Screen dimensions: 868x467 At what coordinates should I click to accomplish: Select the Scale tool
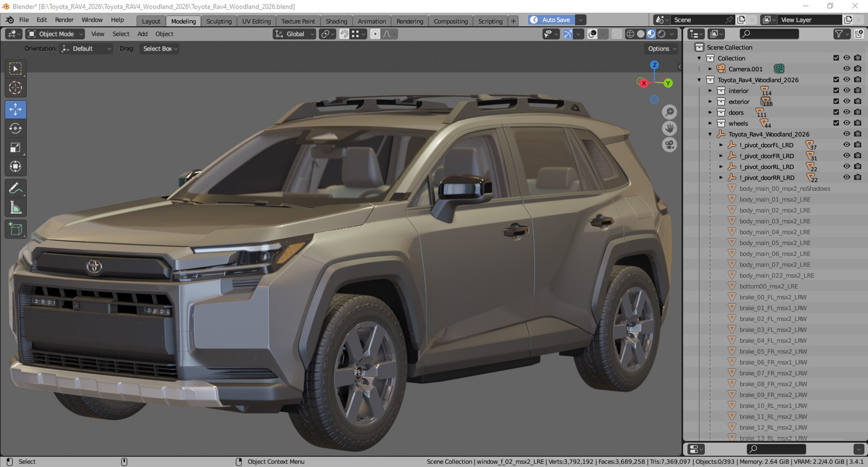(15, 148)
